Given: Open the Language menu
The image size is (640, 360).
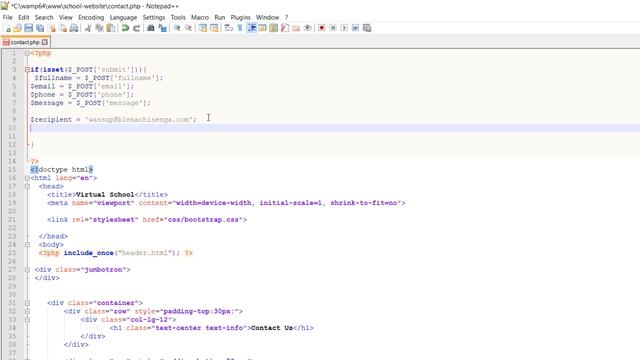Looking at the screenshot, I should pyautogui.click(x=123, y=17).
